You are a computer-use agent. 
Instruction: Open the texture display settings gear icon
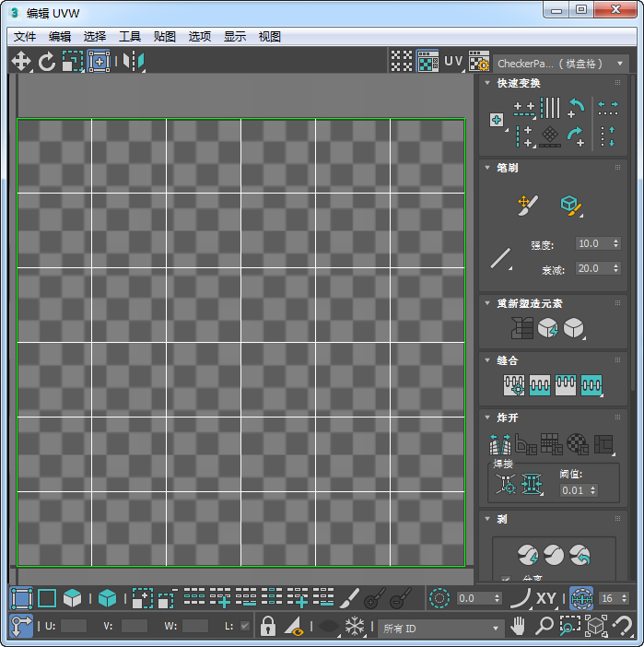479,62
